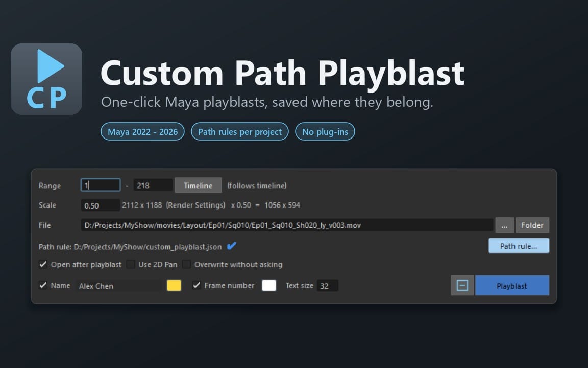Toggle the Frame number checkbox
This screenshot has width=588, height=368.
[197, 285]
